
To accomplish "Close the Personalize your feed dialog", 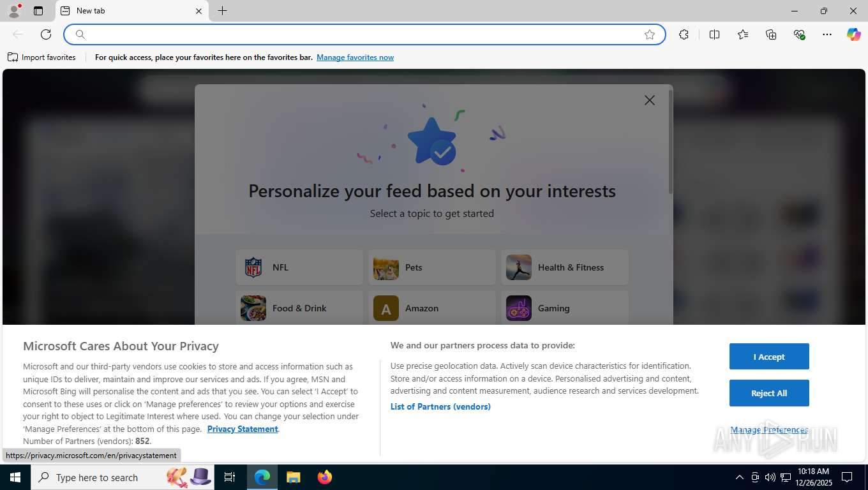I will pos(650,100).
